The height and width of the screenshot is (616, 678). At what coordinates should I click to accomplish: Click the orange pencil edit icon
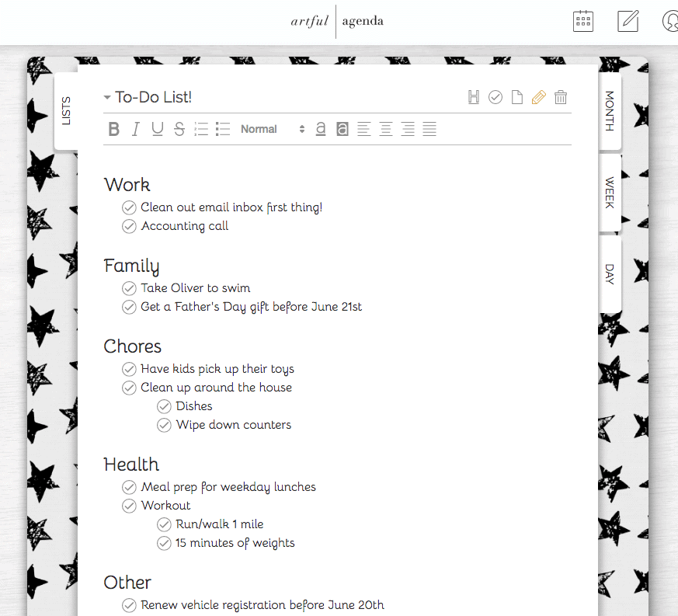point(538,97)
